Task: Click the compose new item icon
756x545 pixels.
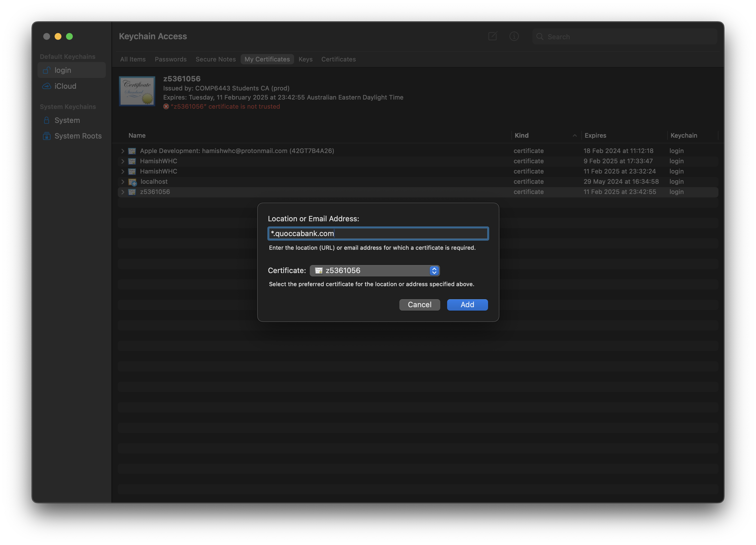Action: coord(492,36)
